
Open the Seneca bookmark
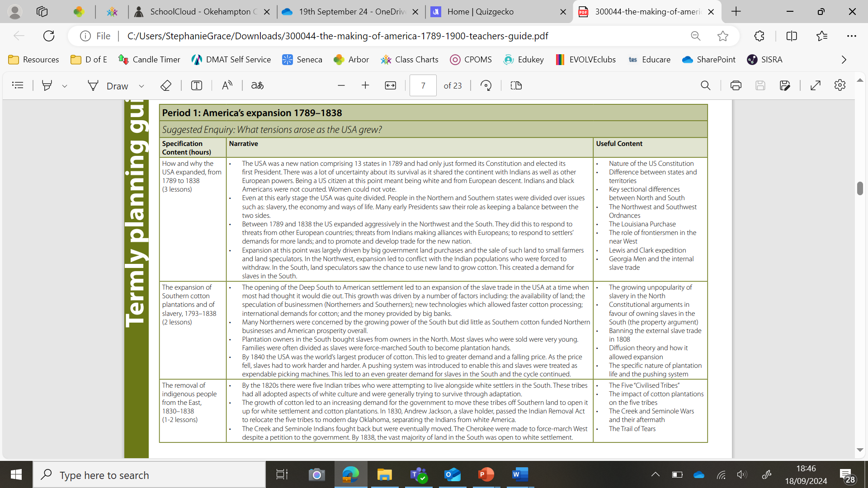tap(302, 60)
